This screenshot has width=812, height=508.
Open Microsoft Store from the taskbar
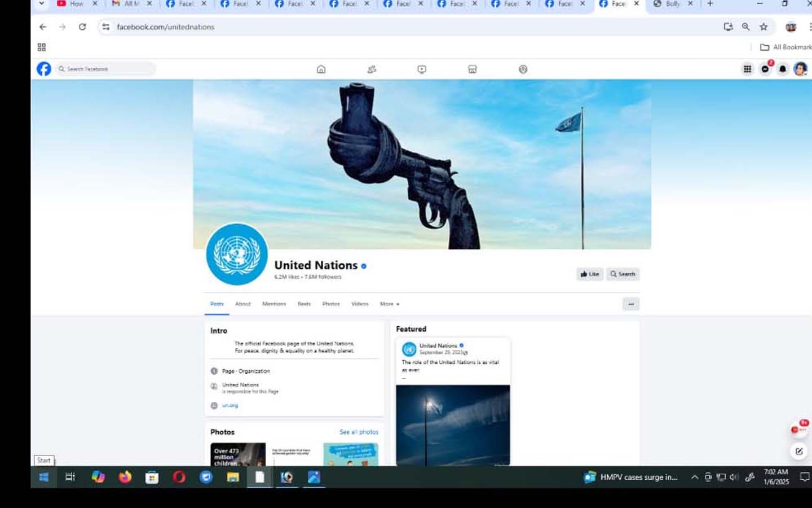(152, 477)
